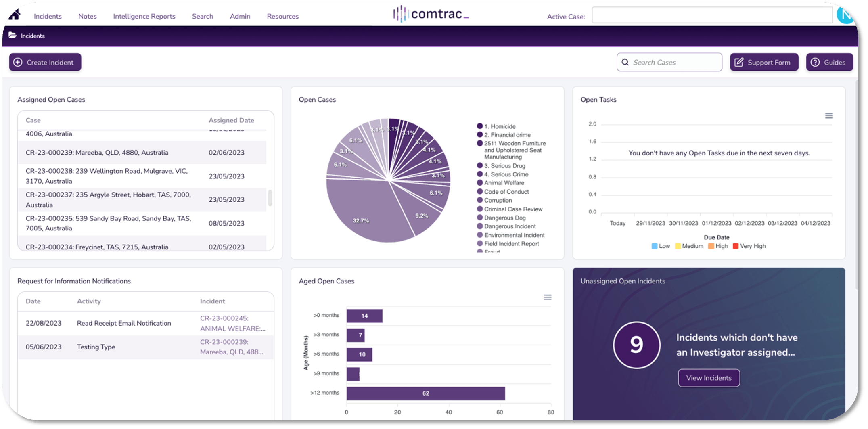Click the home icon in the navigation bar
The width and height of the screenshot is (868, 429).
point(15,15)
